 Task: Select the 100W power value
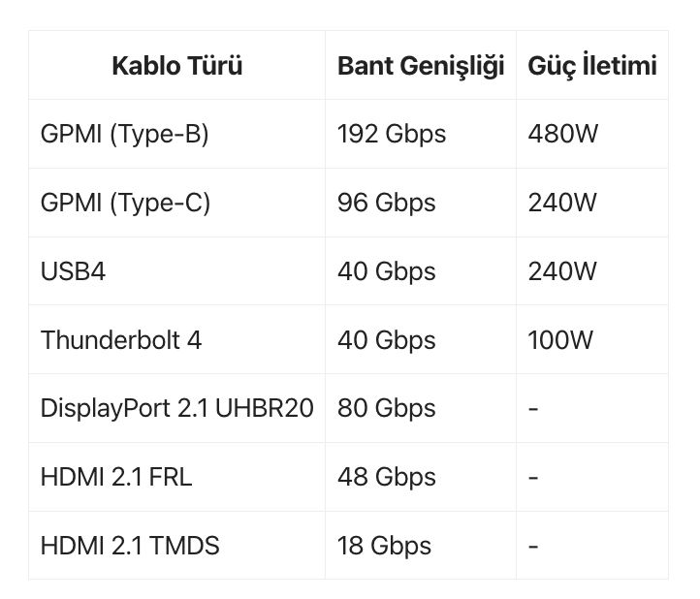pos(560,339)
